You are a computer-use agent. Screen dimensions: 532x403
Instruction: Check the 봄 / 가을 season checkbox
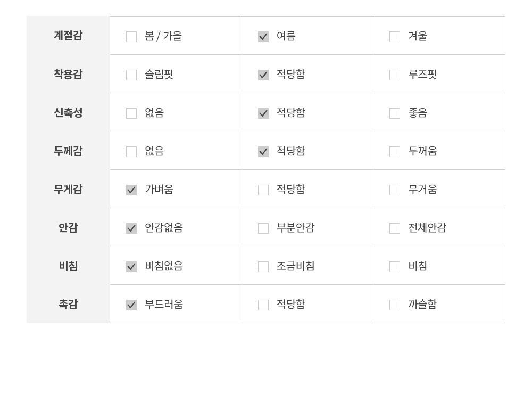(131, 37)
